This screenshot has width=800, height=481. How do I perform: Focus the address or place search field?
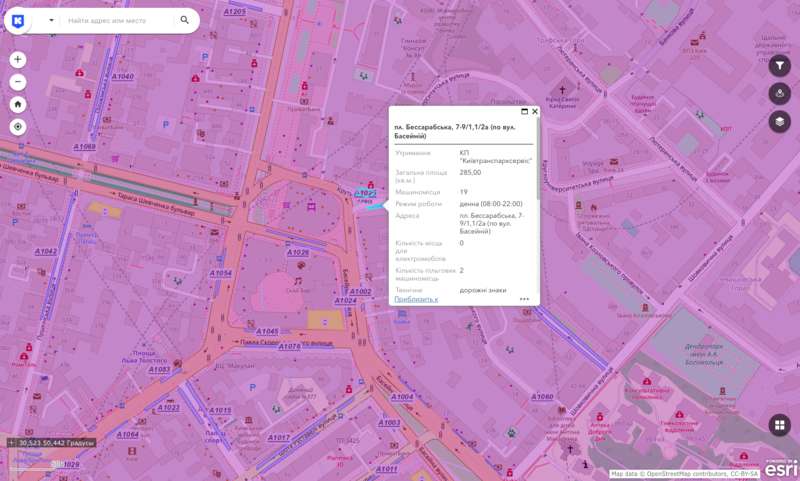[x=120, y=20]
